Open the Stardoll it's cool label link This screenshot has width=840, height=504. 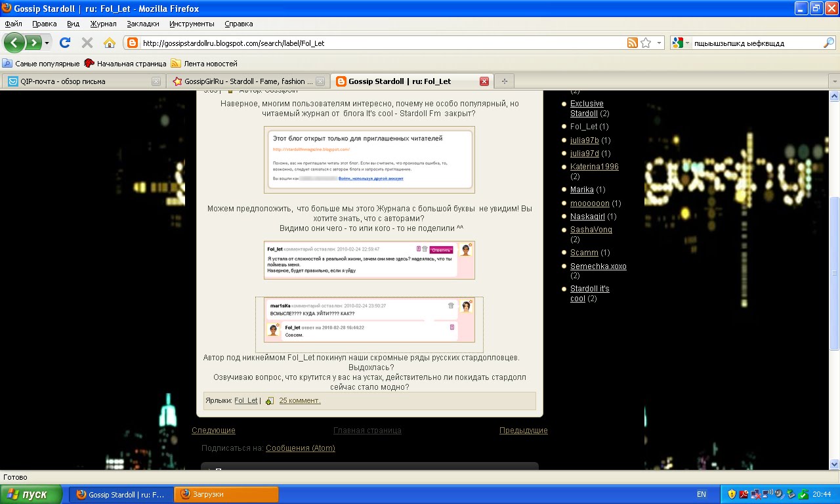(x=590, y=293)
